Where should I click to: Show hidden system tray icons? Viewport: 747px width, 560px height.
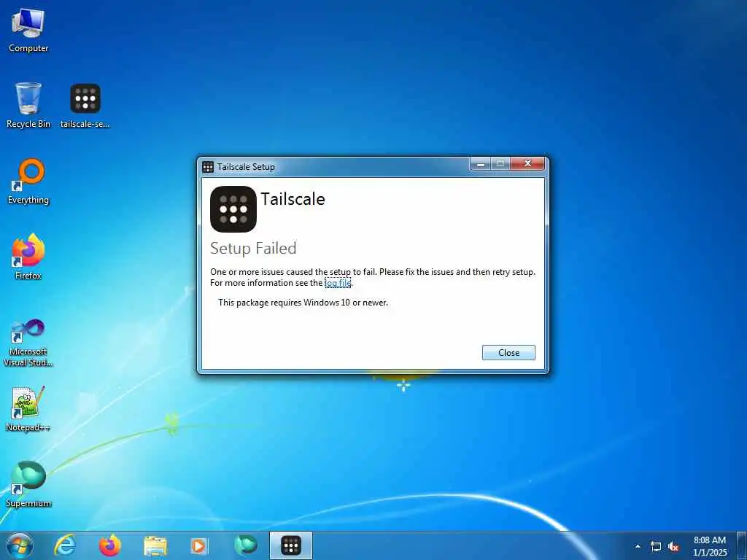click(638, 546)
